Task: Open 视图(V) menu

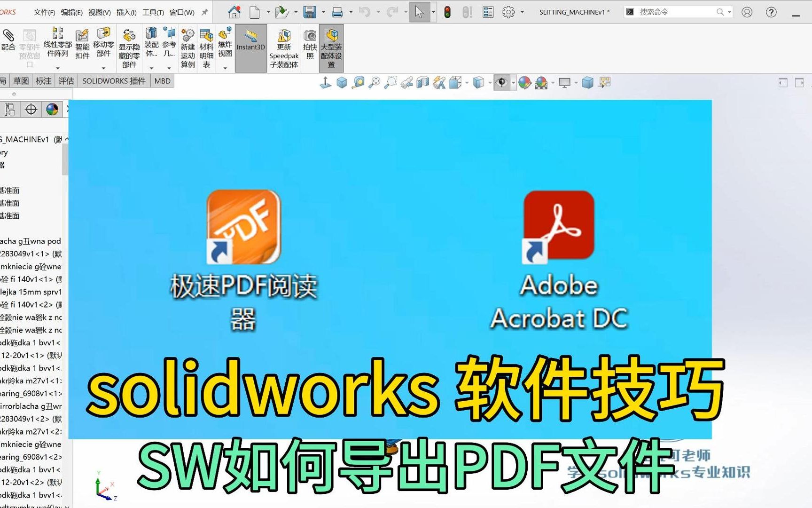Action: tap(99, 12)
